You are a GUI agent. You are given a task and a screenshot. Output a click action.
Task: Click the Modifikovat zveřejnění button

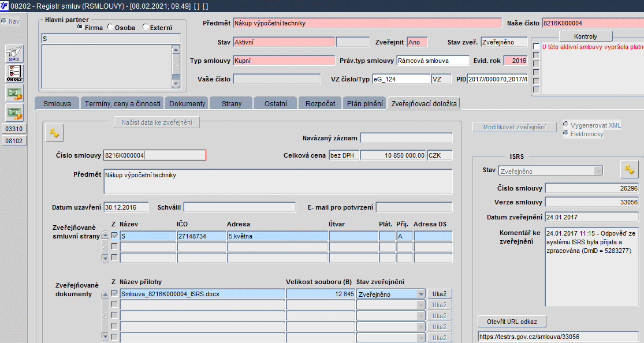pos(514,127)
